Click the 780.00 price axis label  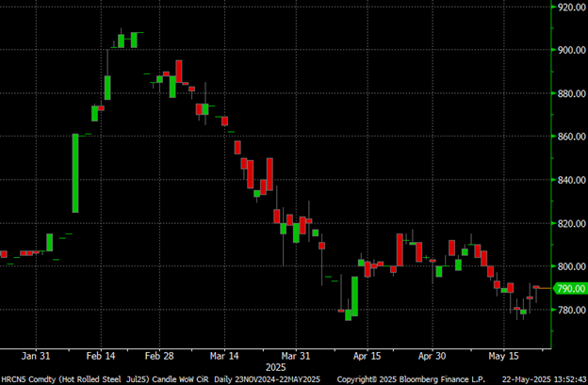(571, 310)
